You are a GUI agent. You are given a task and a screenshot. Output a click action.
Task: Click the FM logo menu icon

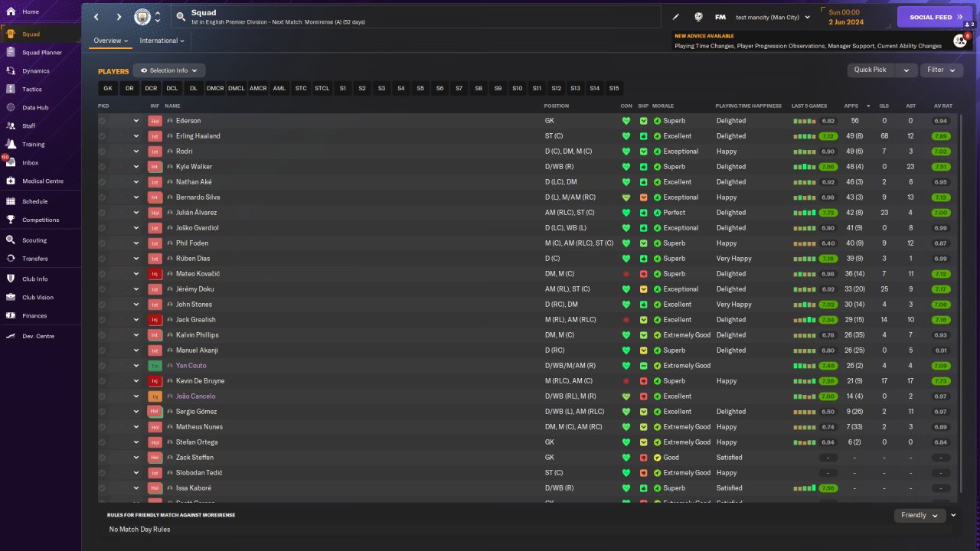720,17
